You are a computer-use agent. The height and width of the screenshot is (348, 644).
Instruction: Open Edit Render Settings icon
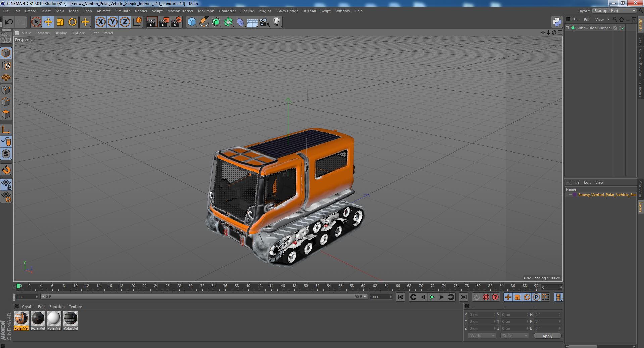[x=176, y=22]
